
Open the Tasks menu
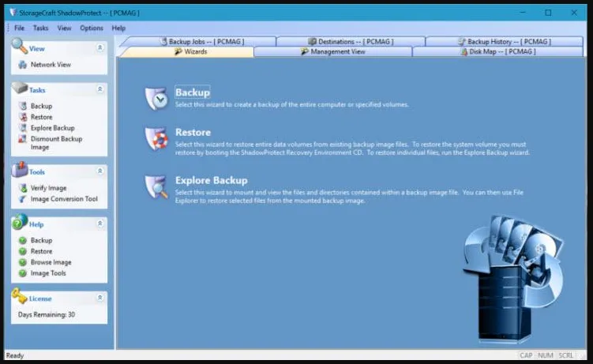40,28
